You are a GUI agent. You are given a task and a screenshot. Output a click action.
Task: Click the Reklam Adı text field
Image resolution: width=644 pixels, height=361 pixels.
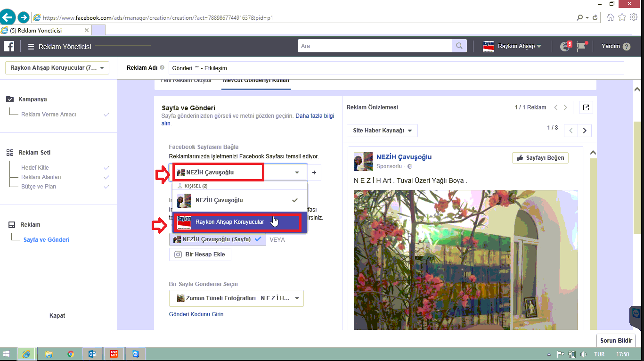click(x=396, y=68)
